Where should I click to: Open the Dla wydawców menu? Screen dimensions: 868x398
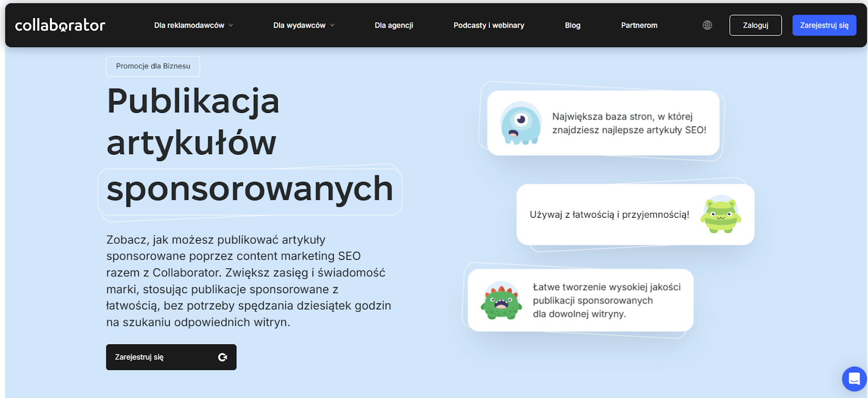(299, 26)
